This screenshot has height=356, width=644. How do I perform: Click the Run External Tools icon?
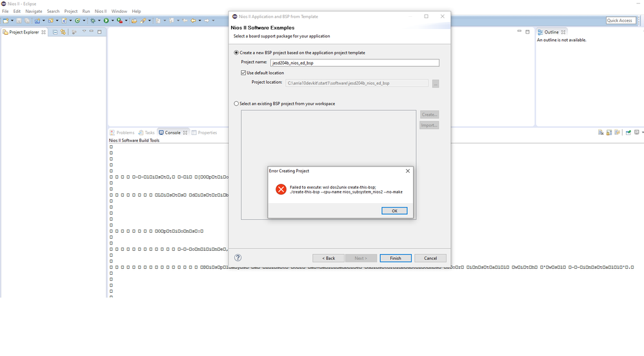point(119,21)
